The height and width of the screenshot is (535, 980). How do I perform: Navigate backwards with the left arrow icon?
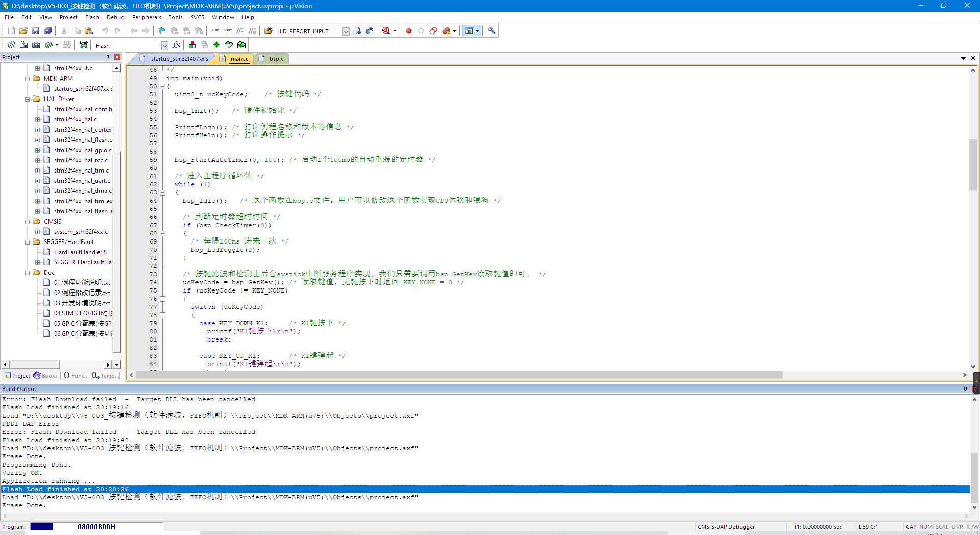pyautogui.click(x=134, y=31)
